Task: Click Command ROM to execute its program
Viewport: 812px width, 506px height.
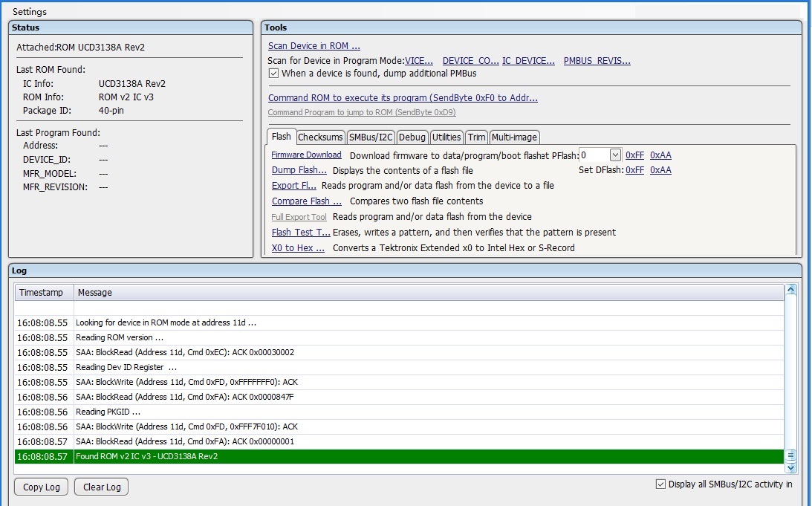Action: pyautogui.click(x=402, y=98)
